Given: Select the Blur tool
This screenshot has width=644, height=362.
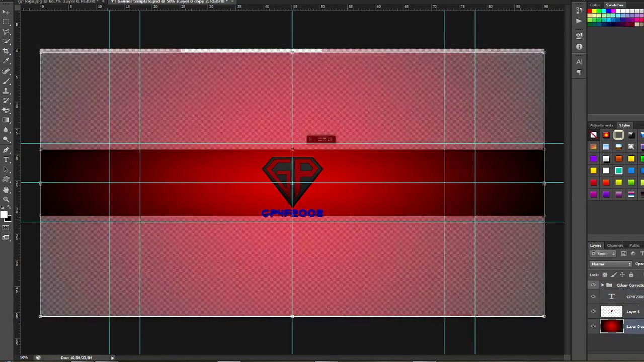Looking at the screenshot, I should pos(6,130).
